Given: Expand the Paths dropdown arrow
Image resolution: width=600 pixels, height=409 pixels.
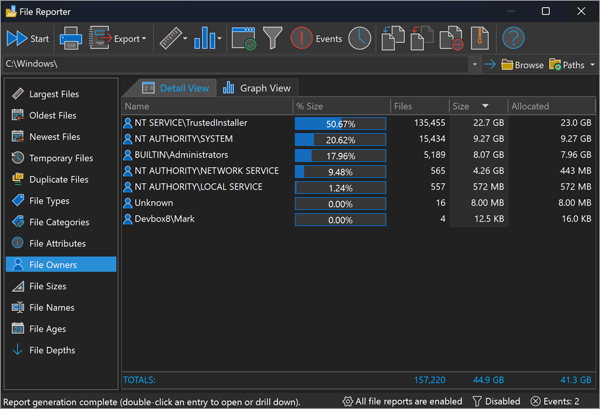Looking at the screenshot, I should (x=592, y=64).
